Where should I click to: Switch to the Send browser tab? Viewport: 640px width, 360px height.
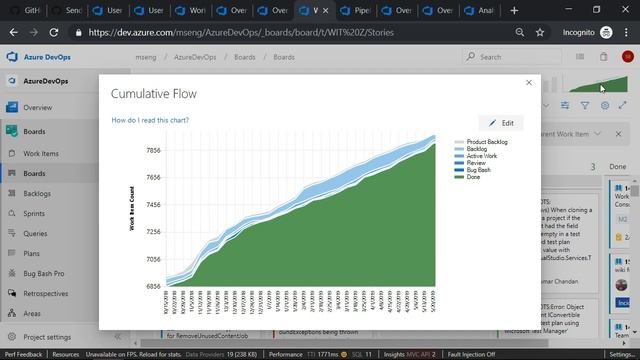pos(67,11)
